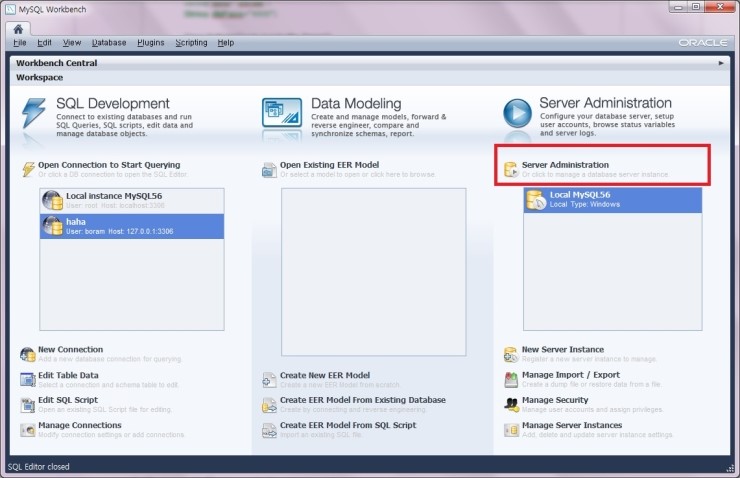Open Manage Connections icon
740x478 pixels.
[28, 429]
